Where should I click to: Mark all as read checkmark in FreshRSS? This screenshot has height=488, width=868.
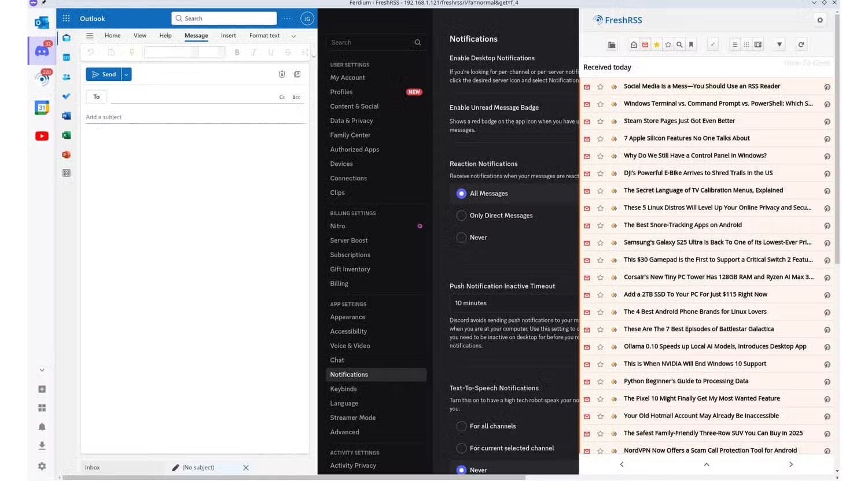pyautogui.click(x=713, y=45)
